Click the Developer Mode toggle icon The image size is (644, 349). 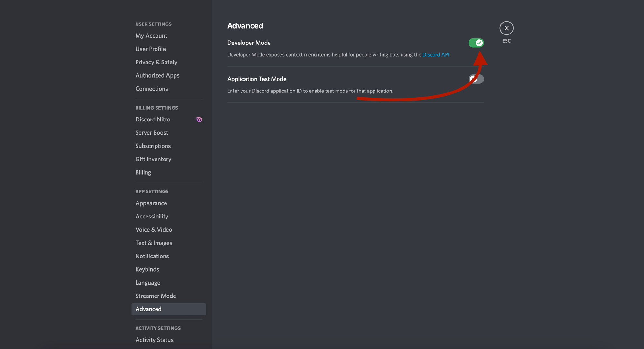(x=476, y=43)
